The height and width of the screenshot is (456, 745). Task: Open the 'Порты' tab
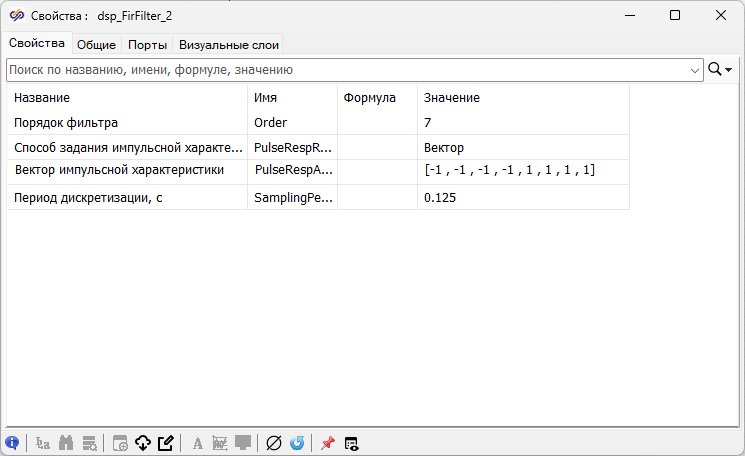click(x=147, y=44)
